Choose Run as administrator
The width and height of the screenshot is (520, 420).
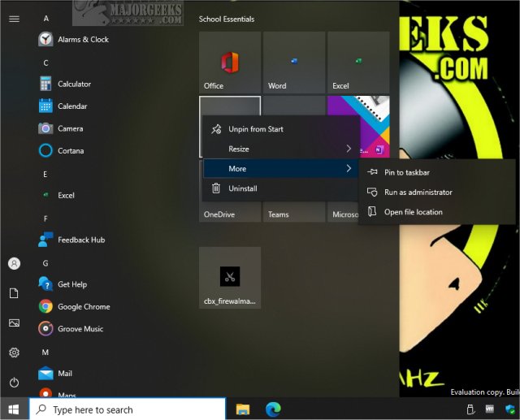[x=437, y=193]
